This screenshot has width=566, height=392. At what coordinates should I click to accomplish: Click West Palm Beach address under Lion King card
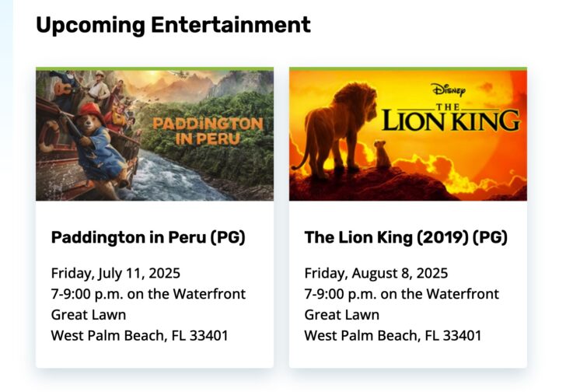coord(393,336)
